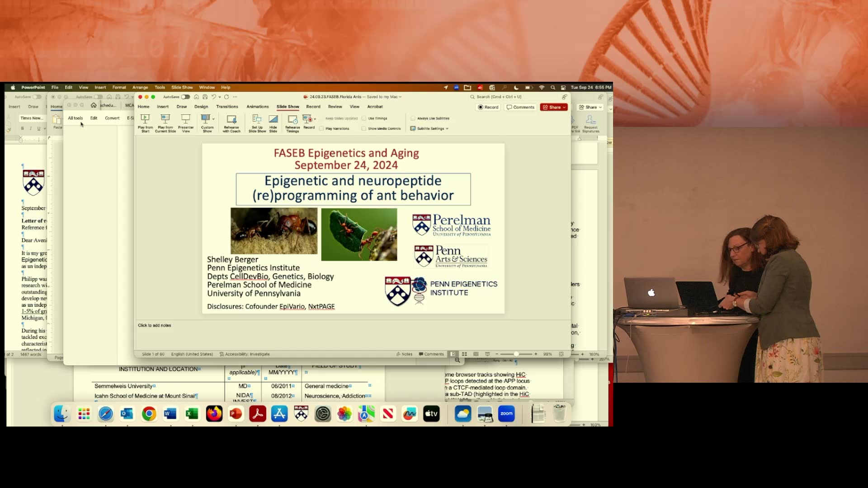Viewport: 868px width, 488px height.
Task: Open the Acrobat ribbon tab
Action: [375, 107]
